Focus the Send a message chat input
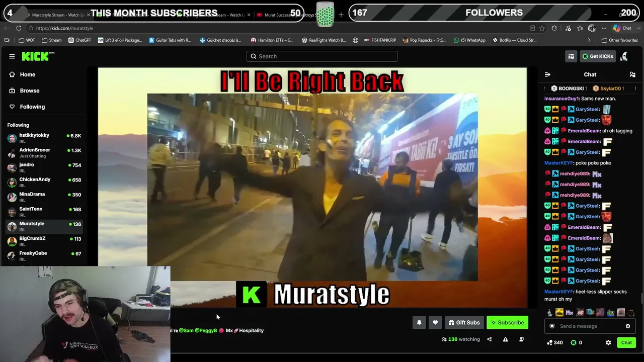 590,326
